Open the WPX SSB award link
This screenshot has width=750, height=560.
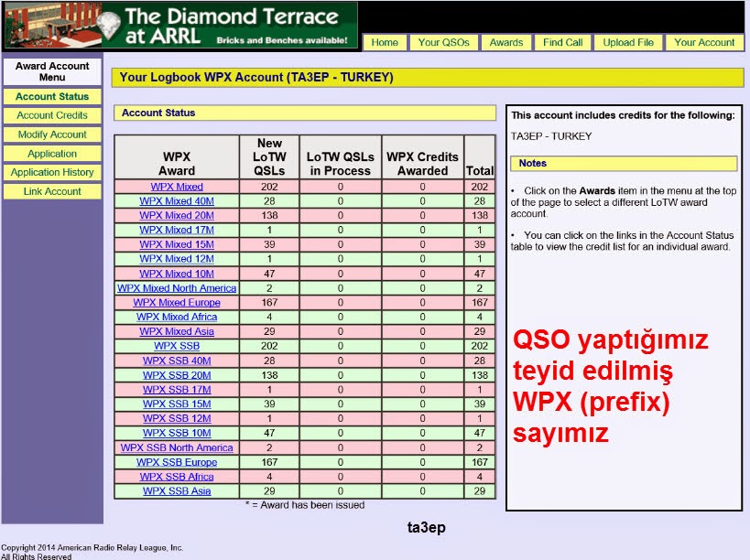177,346
